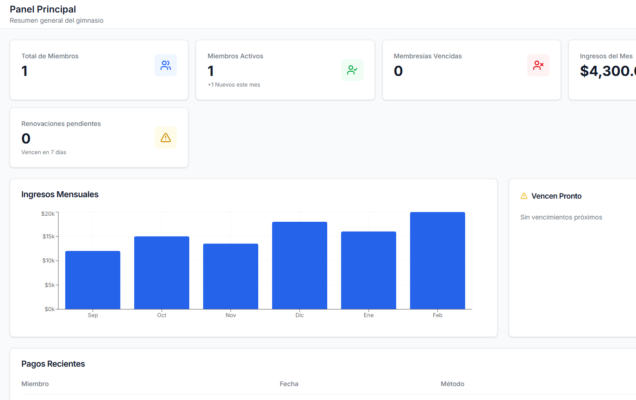Click the Pagos Recientes heading
This screenshot has height=400, width=636.
pyautogui.click(x=53, y=364)
